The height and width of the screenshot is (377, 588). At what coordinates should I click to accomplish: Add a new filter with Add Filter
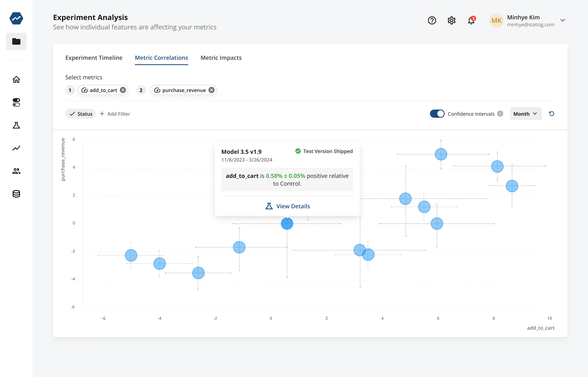point(115,114)
